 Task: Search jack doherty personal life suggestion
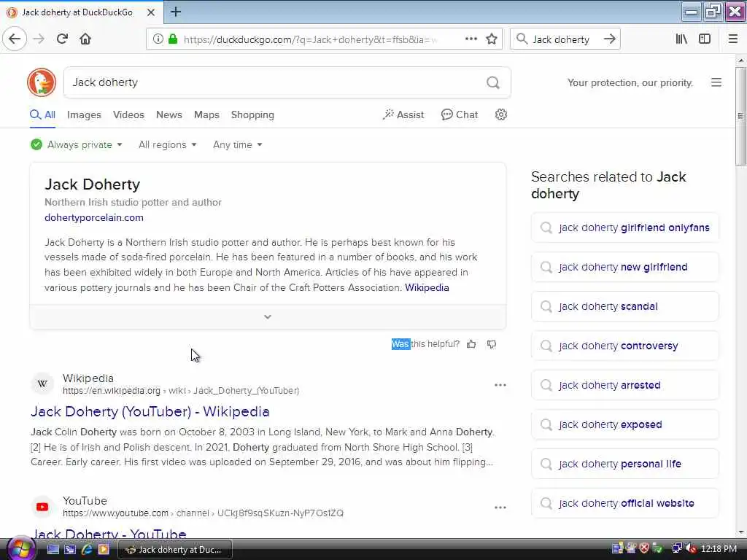coord(624,464)
